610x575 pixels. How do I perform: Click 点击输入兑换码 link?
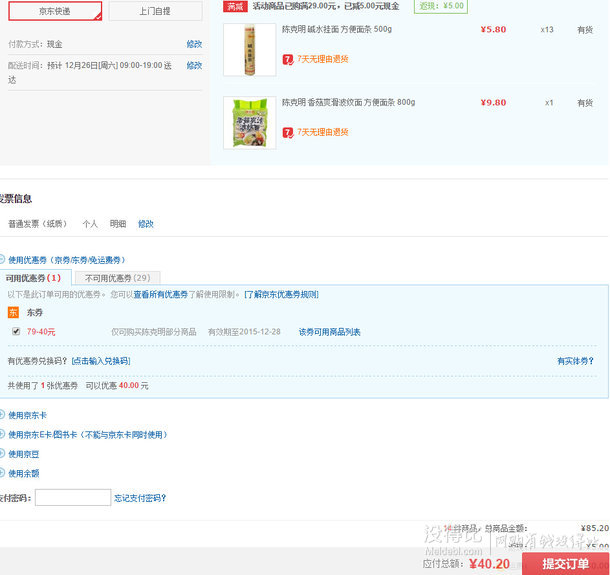click(x=101, y=361)
